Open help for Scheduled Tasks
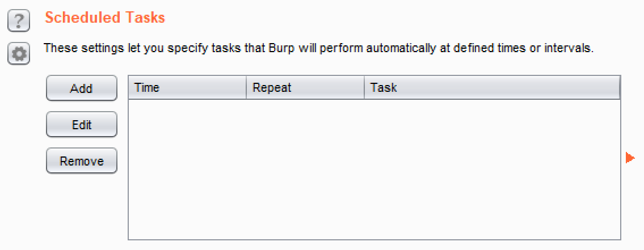 (x=19, y=21)
